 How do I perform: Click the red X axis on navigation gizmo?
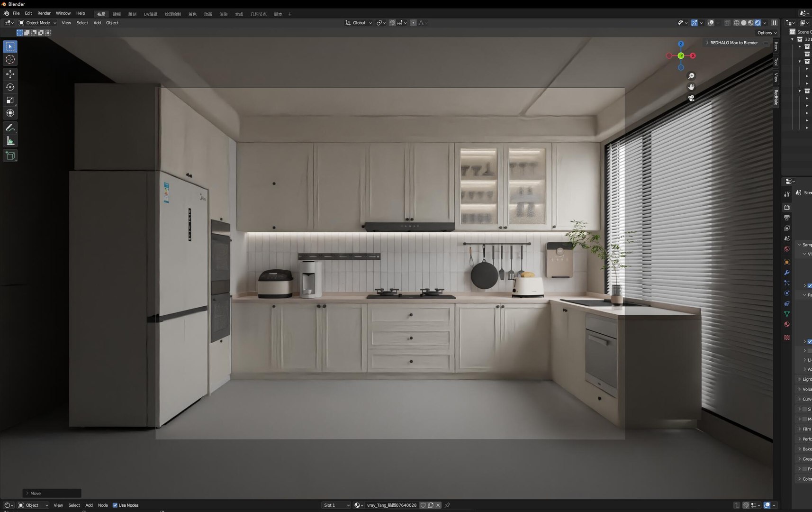[x=693, y=55]
